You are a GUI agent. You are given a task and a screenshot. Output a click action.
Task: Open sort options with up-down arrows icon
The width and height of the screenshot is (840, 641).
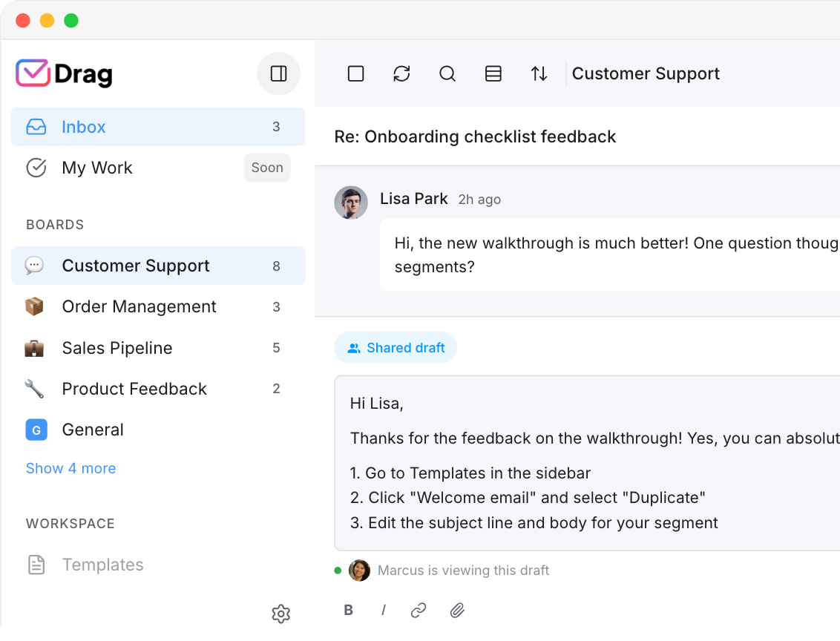[539, 73]
